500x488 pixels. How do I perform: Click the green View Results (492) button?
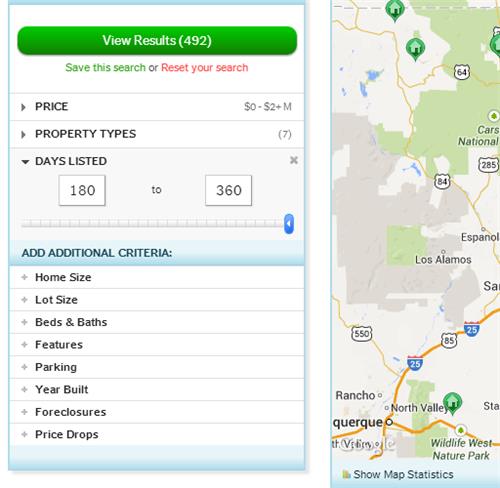coord(157,41)
